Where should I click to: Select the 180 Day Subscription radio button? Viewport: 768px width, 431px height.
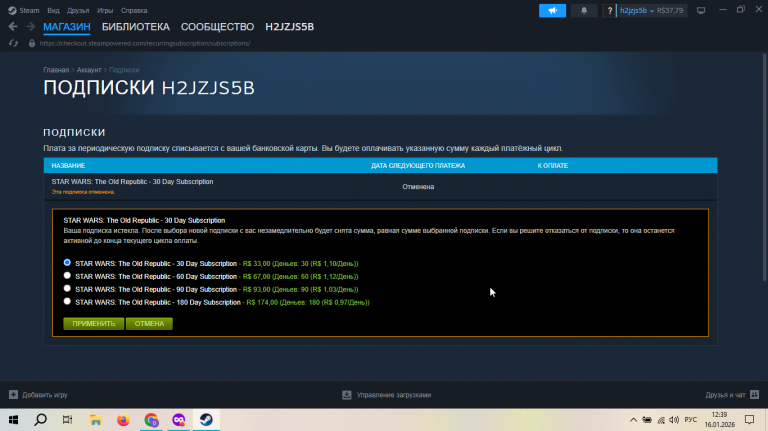tap(67, 301)
